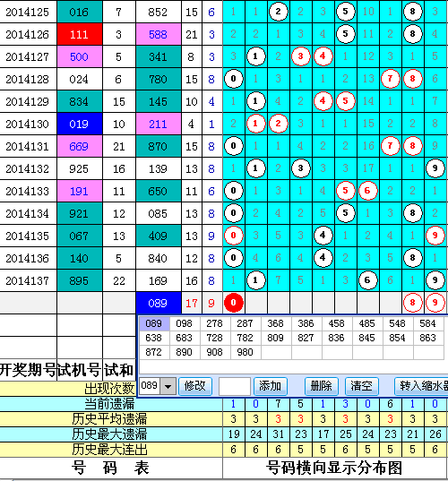
Task: Click the blue 019 cell for period 2014130
Action: click(80, 124)
